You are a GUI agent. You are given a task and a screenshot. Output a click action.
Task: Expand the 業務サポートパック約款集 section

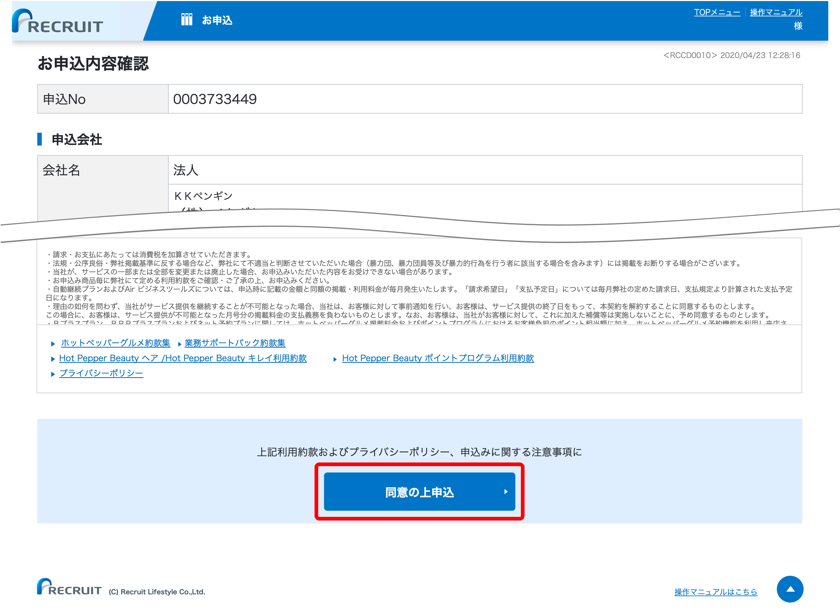(235, 343)
